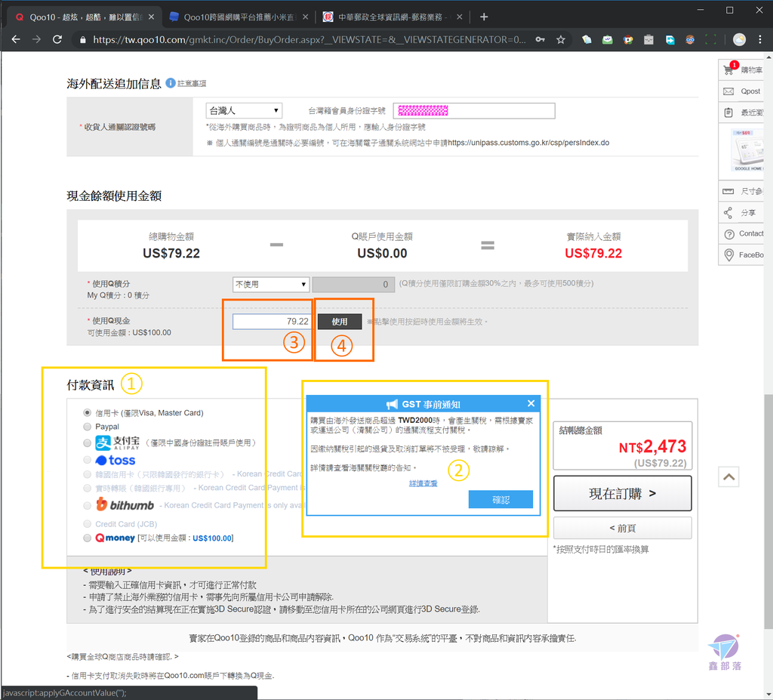This screenshot has width=773, height=700.
Task: Switch to the Qoo10 超炫 tab
Action: tap(85, 17)
